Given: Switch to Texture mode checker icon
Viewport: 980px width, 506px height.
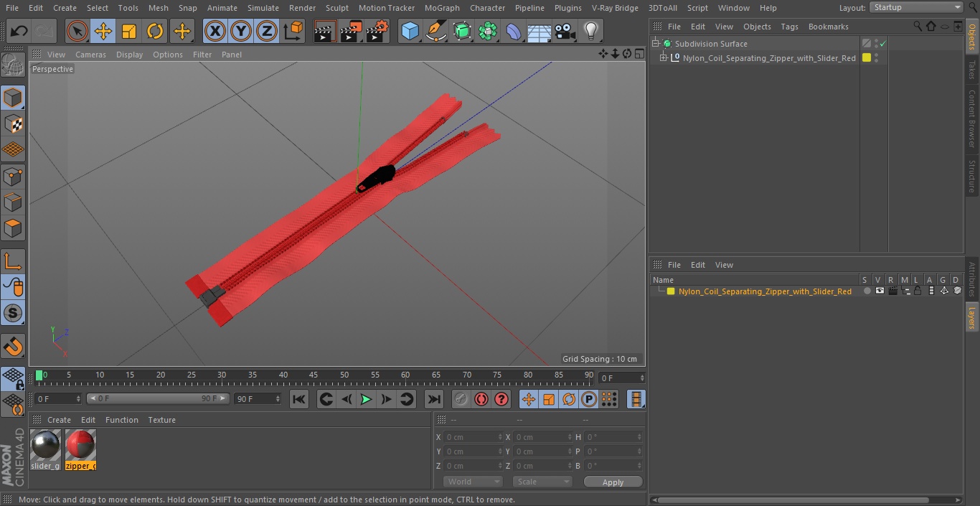Looking at the screenshot, I should [13, 123].
